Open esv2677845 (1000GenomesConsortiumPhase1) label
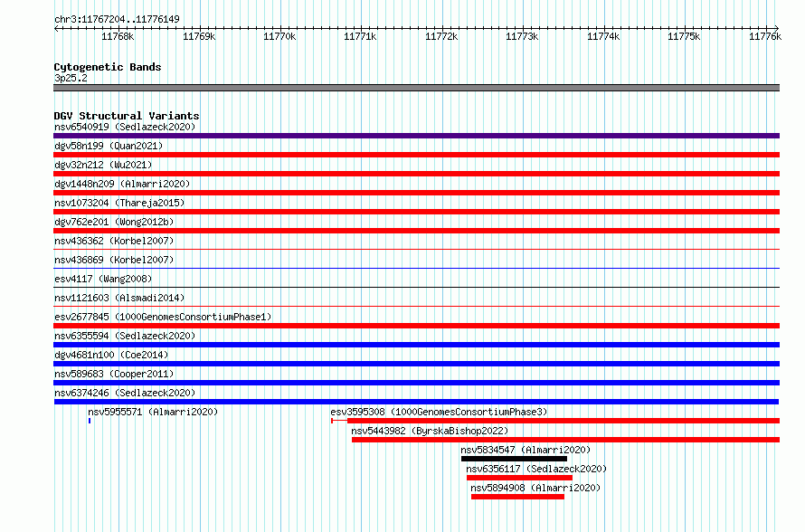805x532 pixels. tap(163, 317)
